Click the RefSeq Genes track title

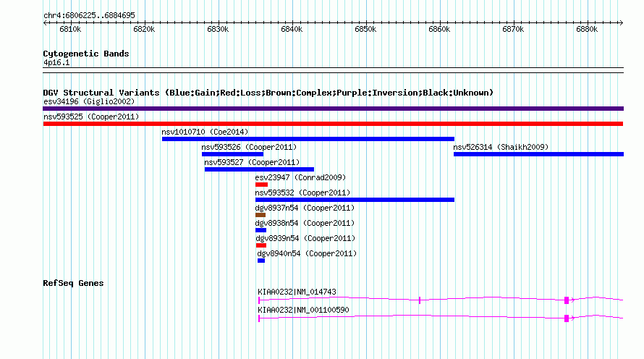(x=73, y=283)
